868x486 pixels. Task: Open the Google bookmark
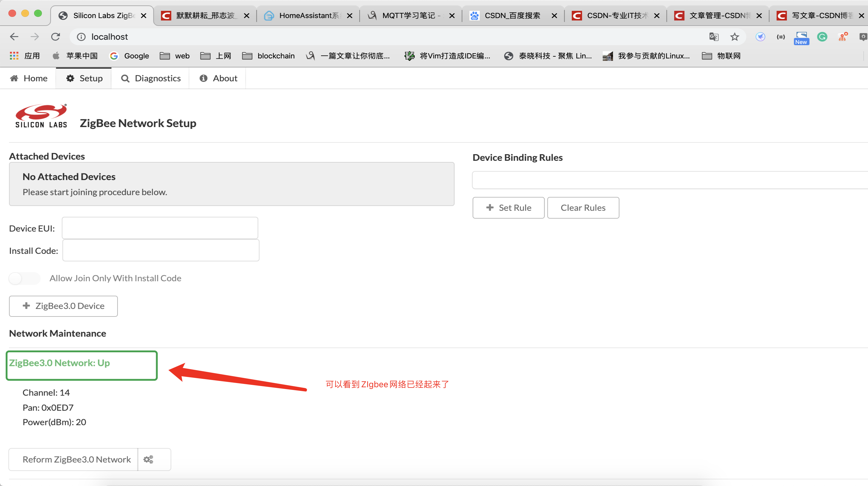(129, 56)
